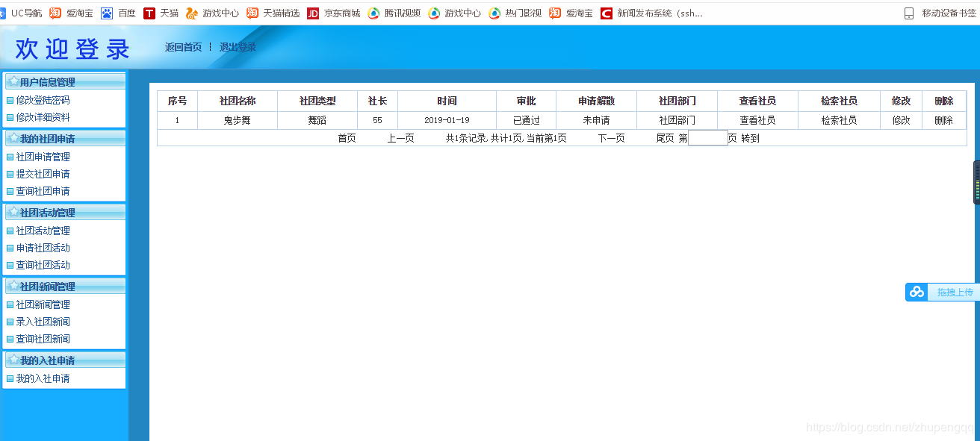Open 修改登陆密码 in the sidebar
The width and height of the screenshot is (980, 441).
coord(43,100)
